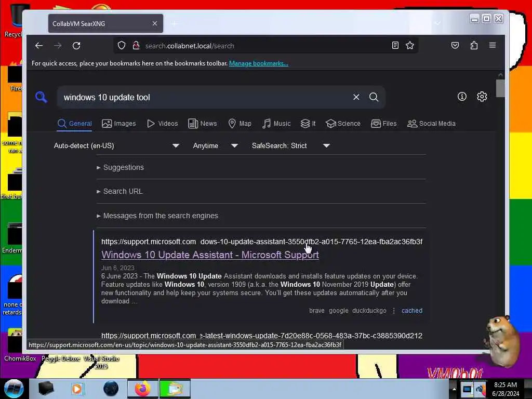Open first result's vertical dots menu
Image resolution: width=532 pixels, height=399 pixels.
(394, 311)
